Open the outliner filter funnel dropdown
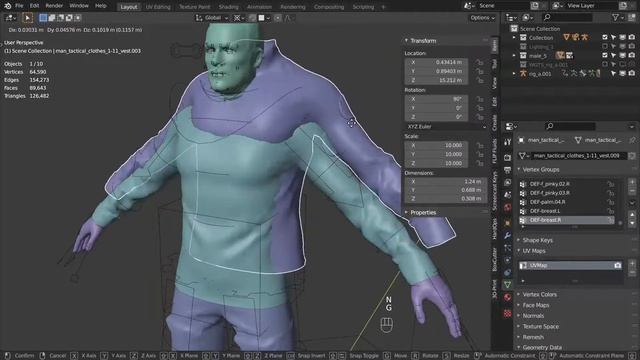The width and height of the screenshot is (640, 360). click(617, 18)
